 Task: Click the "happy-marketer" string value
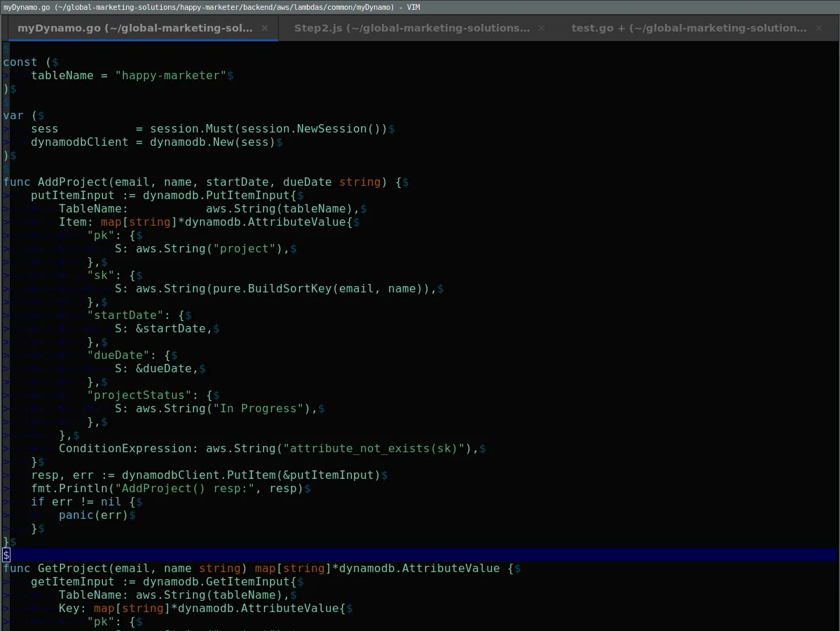[171, 76]
